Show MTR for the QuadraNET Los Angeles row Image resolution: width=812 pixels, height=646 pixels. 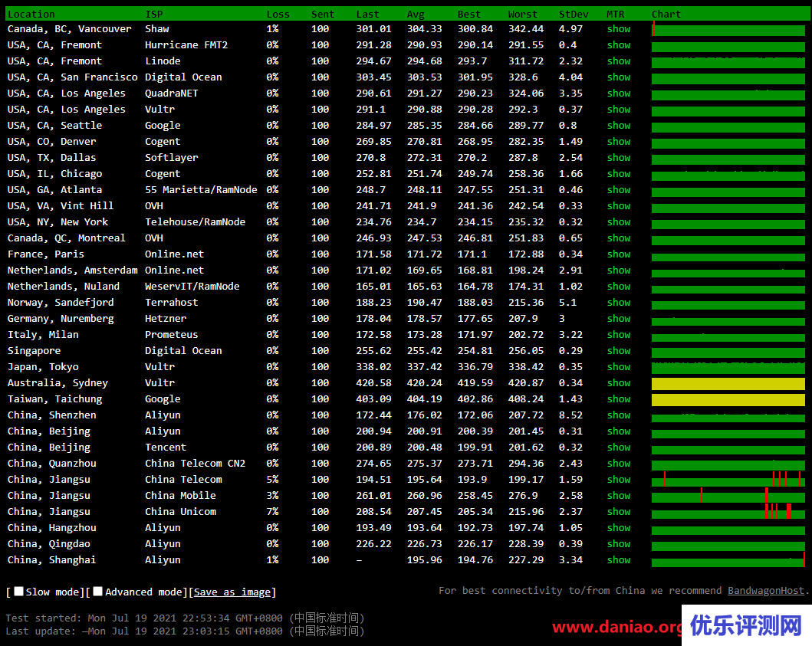619,93
